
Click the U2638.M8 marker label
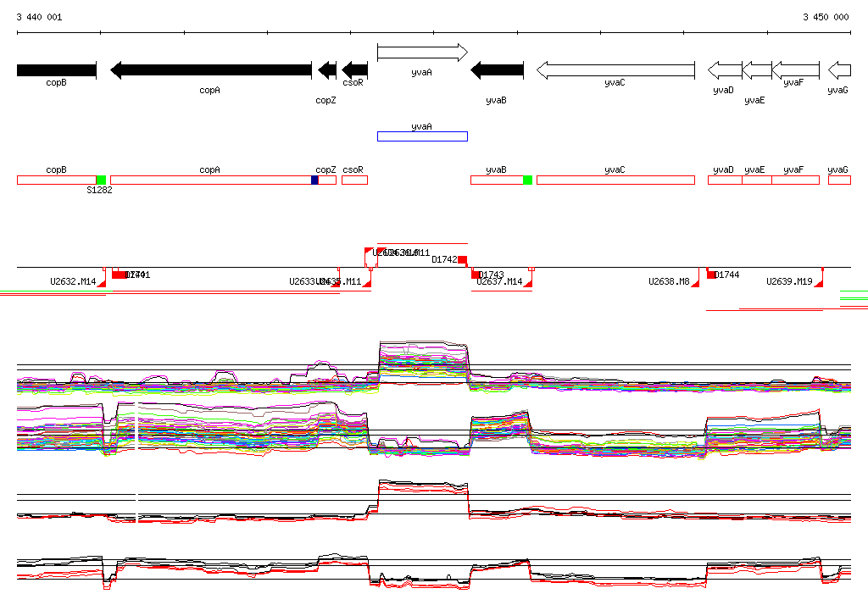click(x=669, y=281)
